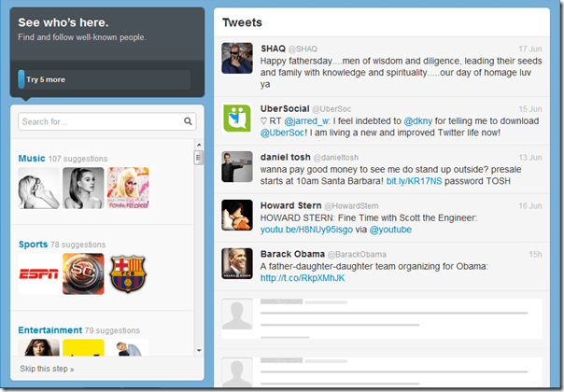564x392 pixels.
Task: Follow the @youtube mention link
Action: coord(390,230)
